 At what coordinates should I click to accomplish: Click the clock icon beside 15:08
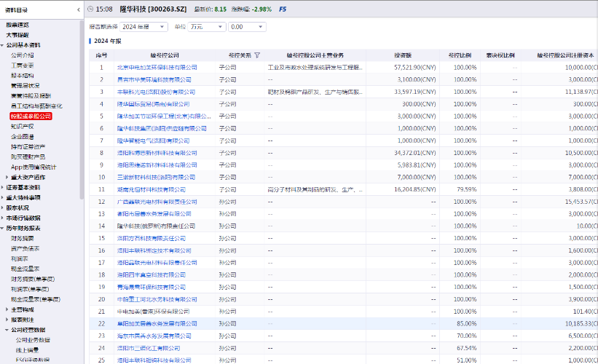(x=90, y=9)
